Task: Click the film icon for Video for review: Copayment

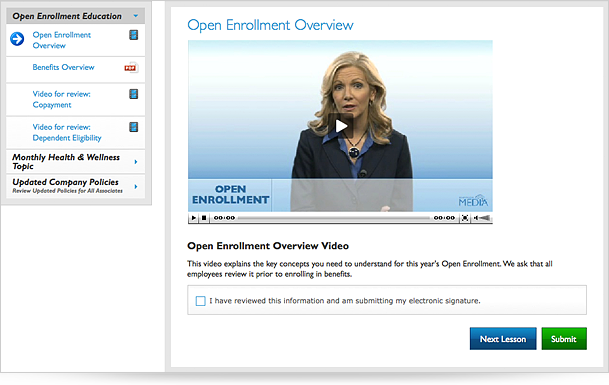Action: pyautogui.click(x=134, y=94)
